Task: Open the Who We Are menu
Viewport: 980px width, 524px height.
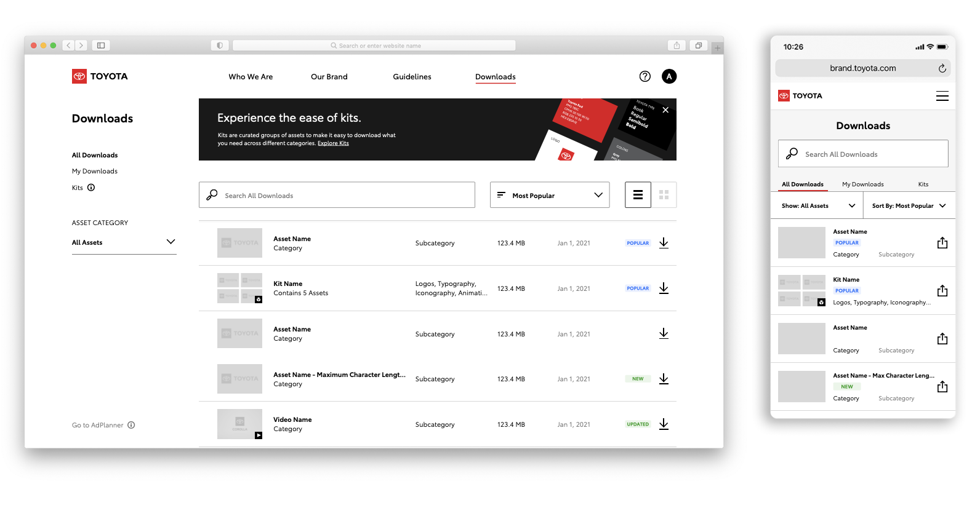Action: click(x=251, y=77)
